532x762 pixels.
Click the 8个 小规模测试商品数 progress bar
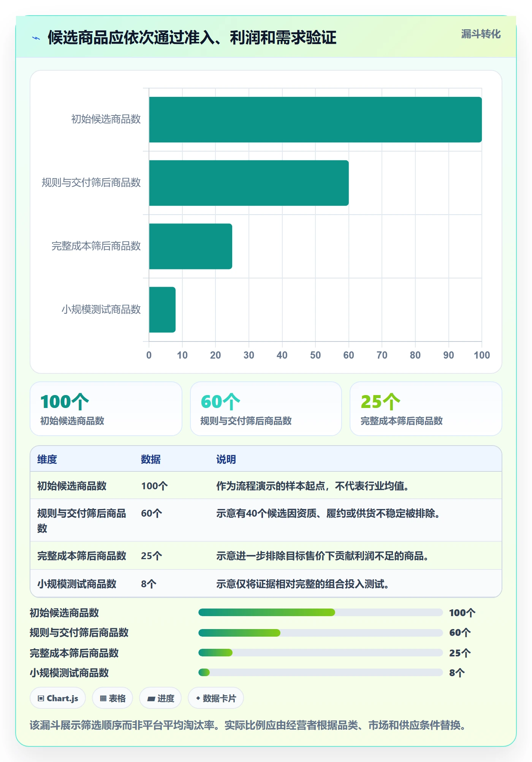(x=321, y=672)
